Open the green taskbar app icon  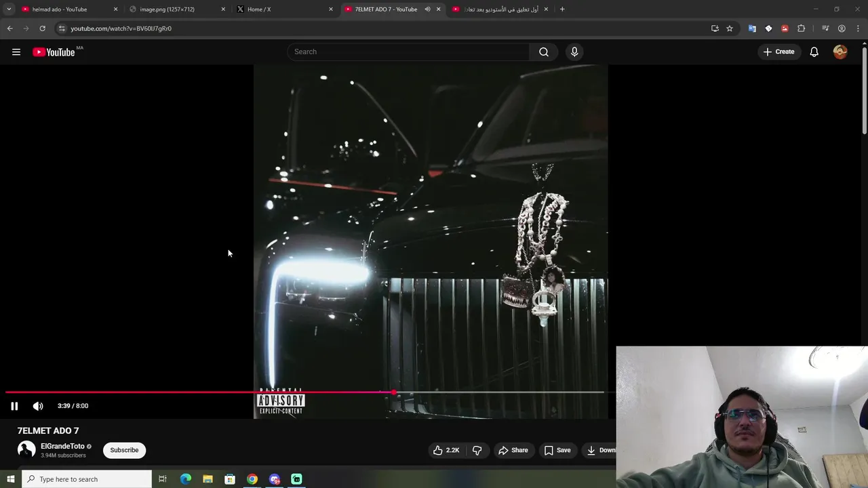(296, 479)
